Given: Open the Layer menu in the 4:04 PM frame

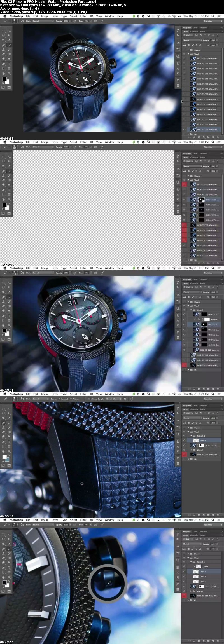Looking at the screenshot, I should pyautogui.click(x=55, y=142).
